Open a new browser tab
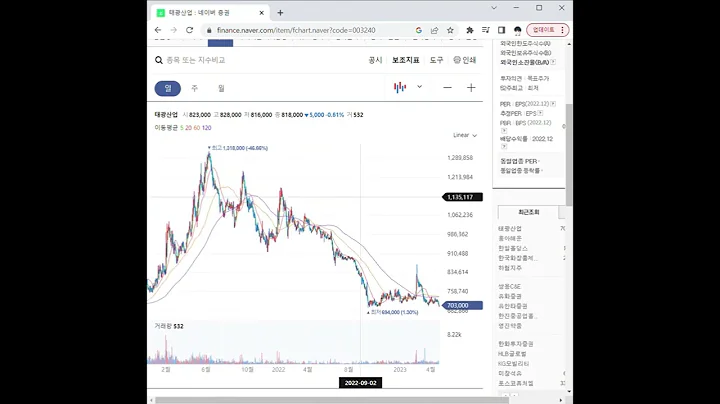The width and height of the screenshot is (720, 404). coord(280,13)
